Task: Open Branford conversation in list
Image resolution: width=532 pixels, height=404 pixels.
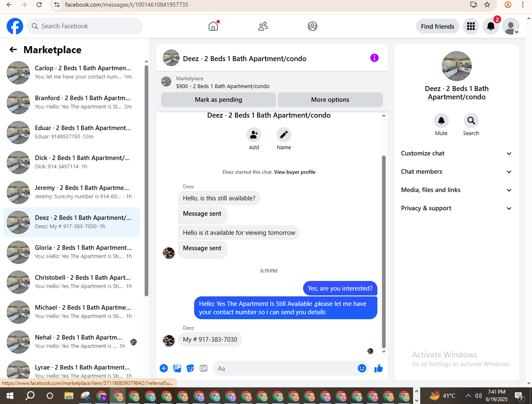Action: (x=71, y=103)
